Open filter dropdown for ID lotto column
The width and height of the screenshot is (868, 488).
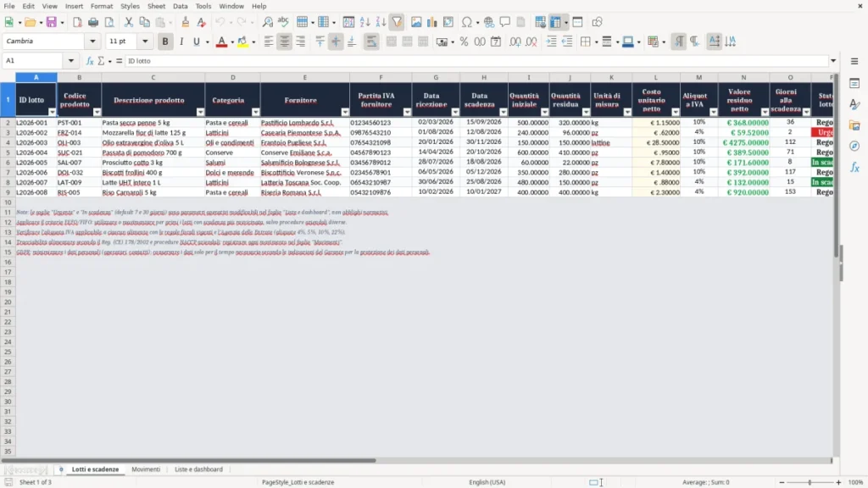point(52,113)
